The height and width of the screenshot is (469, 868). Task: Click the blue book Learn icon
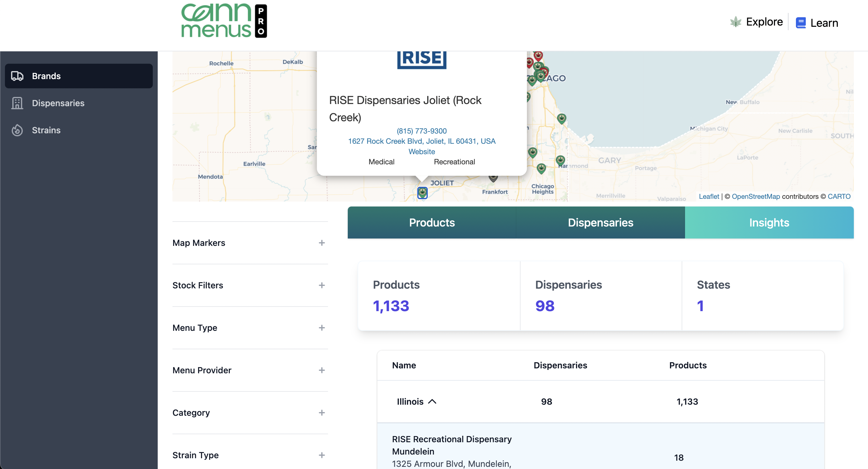(x=801, y=23)
